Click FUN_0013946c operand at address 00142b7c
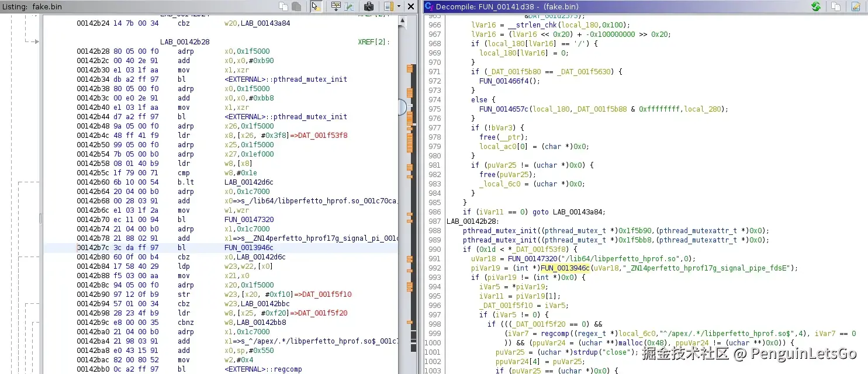 click(x=249, y=248)
